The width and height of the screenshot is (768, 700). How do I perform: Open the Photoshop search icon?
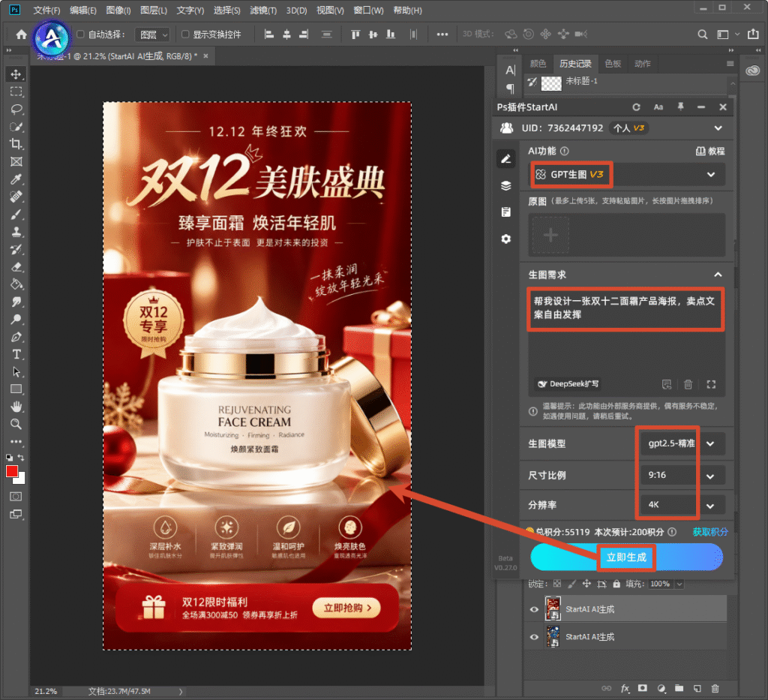(x=702, y=35)
